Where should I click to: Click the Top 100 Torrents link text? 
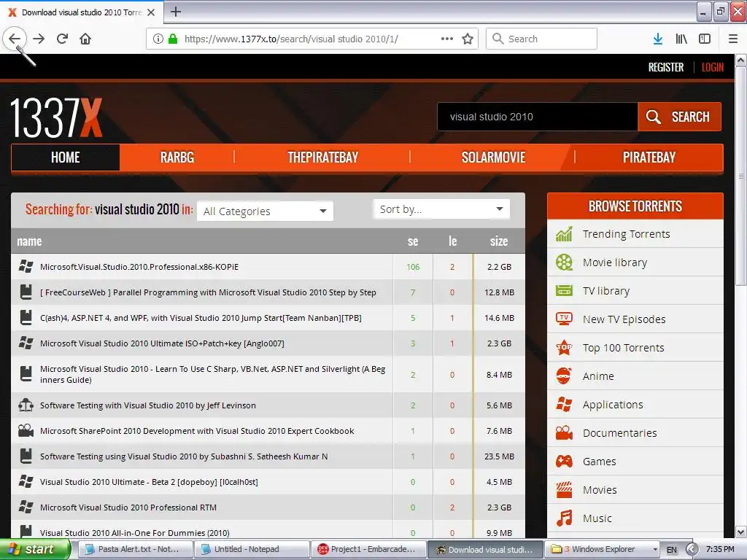click(623, 348)
